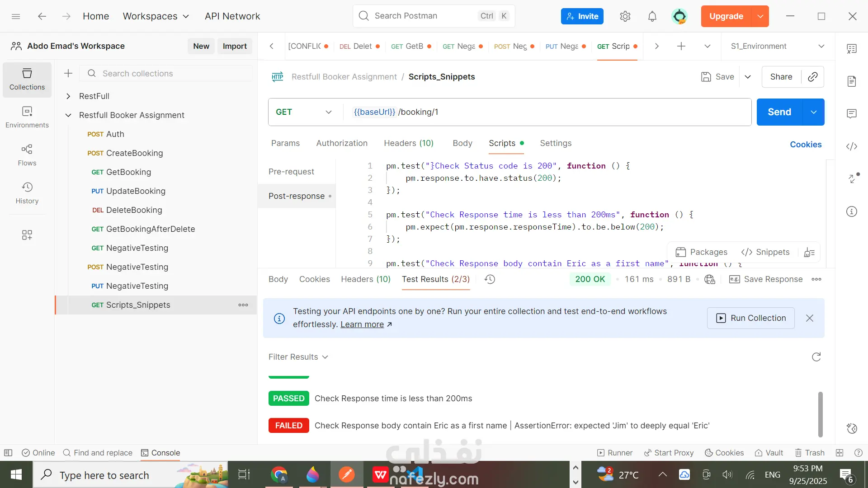Image resolution: width=868 pixels, height=488 pixels.
Task: Follow the Learn more link
Action: [362, 324]
